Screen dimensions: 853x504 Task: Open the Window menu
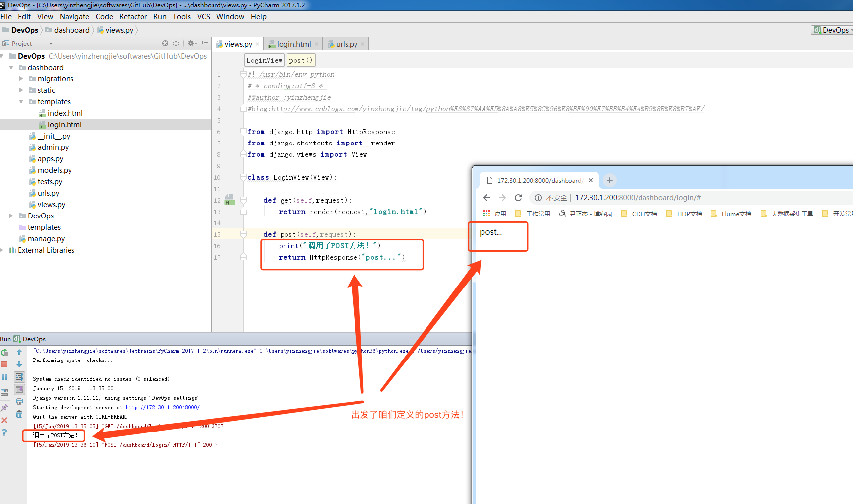click(230, 17)
